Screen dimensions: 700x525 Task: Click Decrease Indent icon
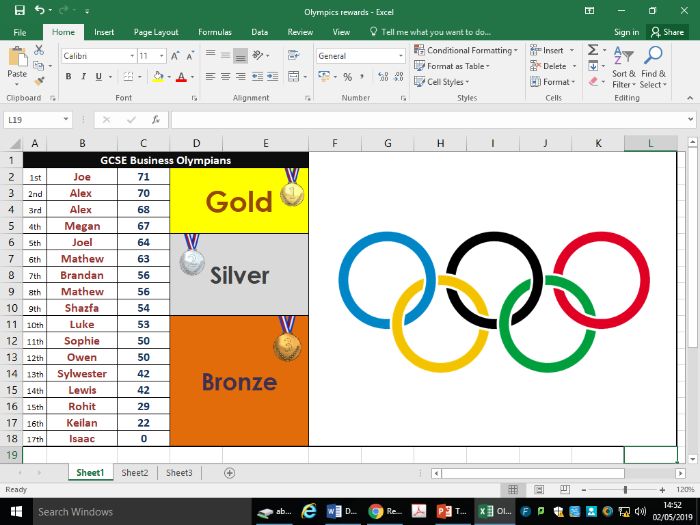257,77
